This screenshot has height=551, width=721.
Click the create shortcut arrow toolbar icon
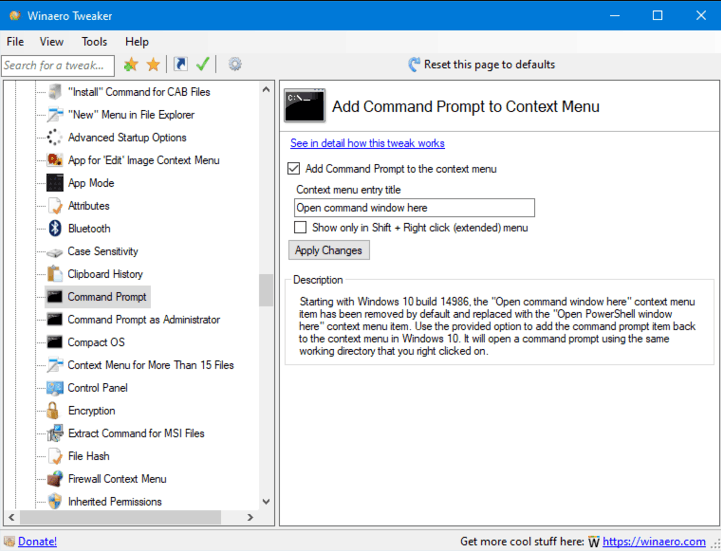pos(180,64)
